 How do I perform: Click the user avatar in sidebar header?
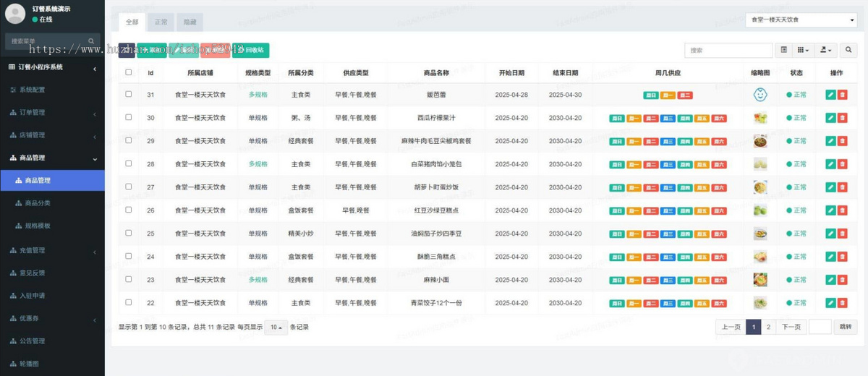coord(15,14)
